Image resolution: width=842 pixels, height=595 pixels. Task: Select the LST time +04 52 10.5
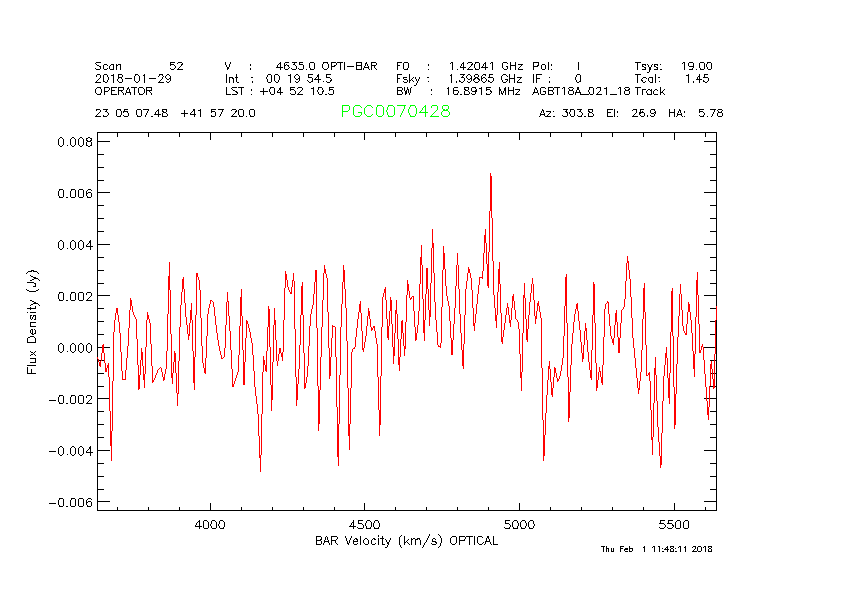[x=279, y=91]
